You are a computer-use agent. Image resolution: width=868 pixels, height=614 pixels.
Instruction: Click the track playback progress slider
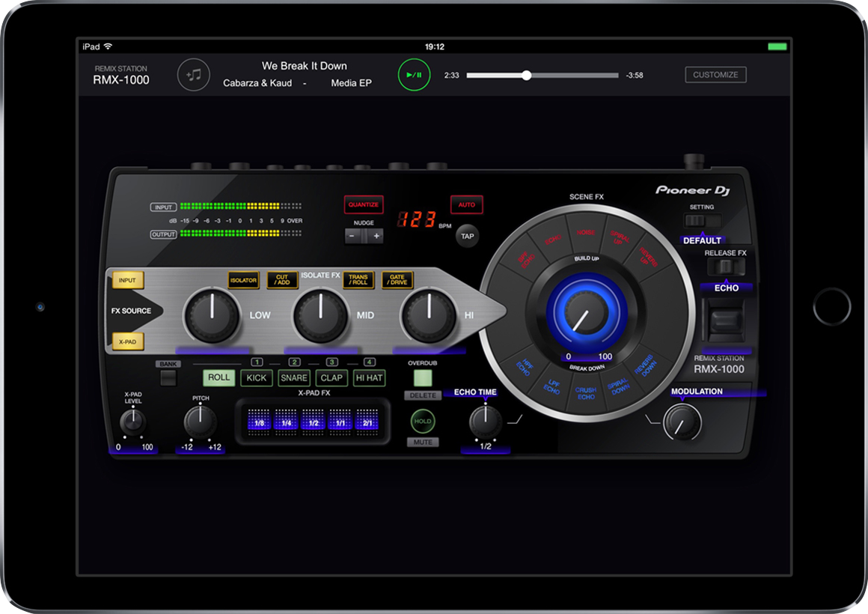(x=542, y=76)
